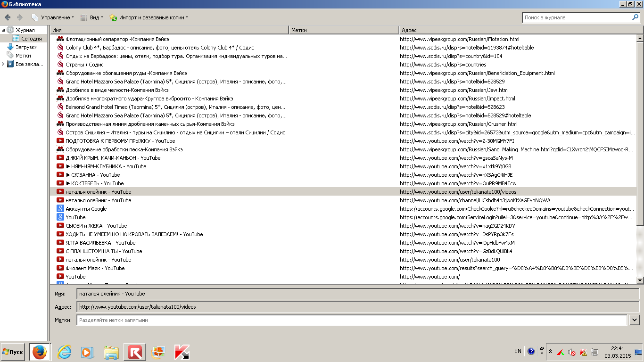
Task: Select Дробилка в виде челюсти row
Action: (x=343, y=90)
